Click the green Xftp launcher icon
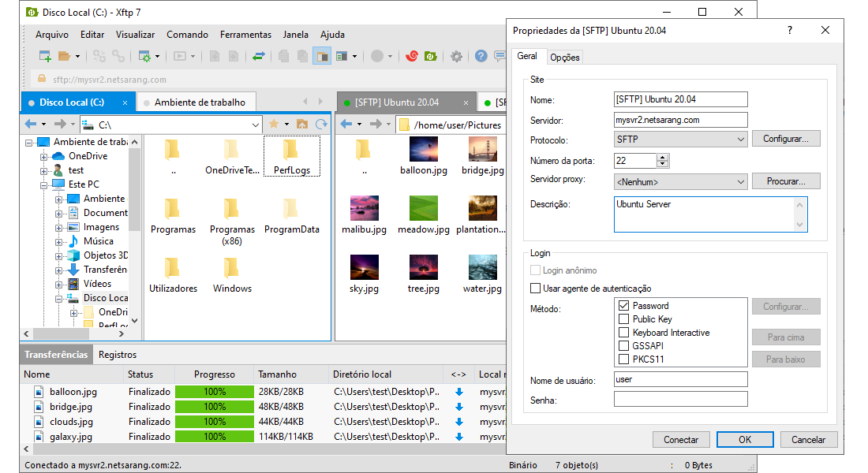 click(431, 56)
